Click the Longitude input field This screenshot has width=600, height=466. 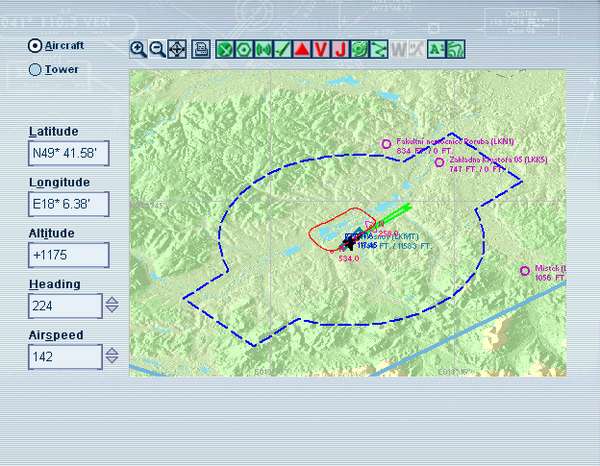pos(68,204)
